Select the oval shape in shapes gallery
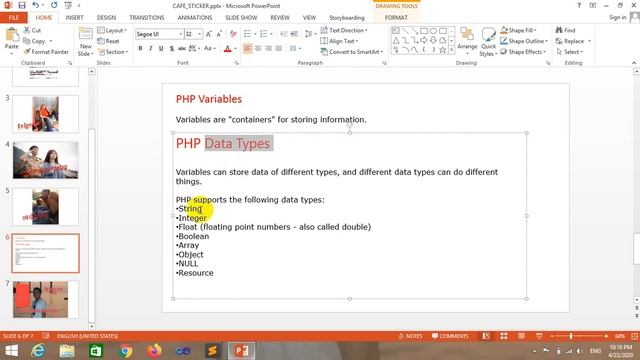The width and height of the screenshot is (640, 360). pyautogui.click(x=433, y=31)
